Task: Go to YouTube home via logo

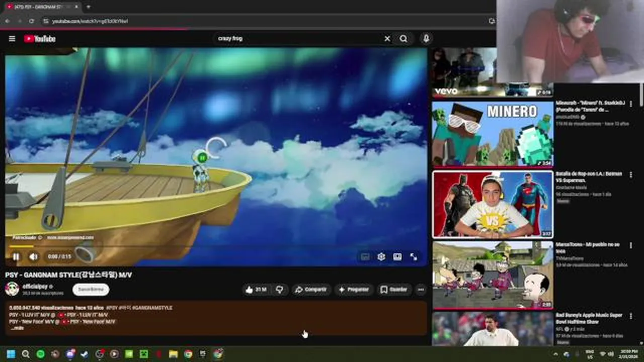Action: point(40,39)
